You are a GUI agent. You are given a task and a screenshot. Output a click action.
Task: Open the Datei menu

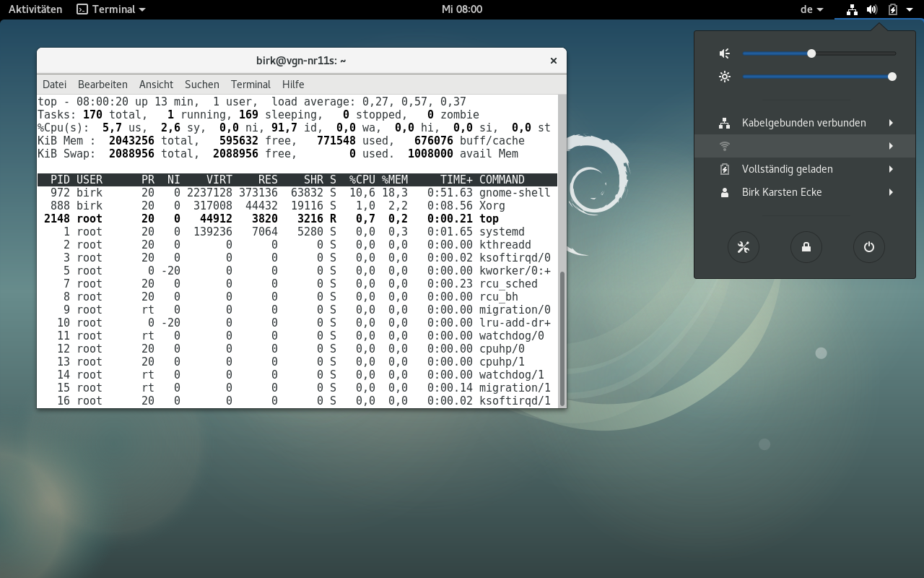54,84
